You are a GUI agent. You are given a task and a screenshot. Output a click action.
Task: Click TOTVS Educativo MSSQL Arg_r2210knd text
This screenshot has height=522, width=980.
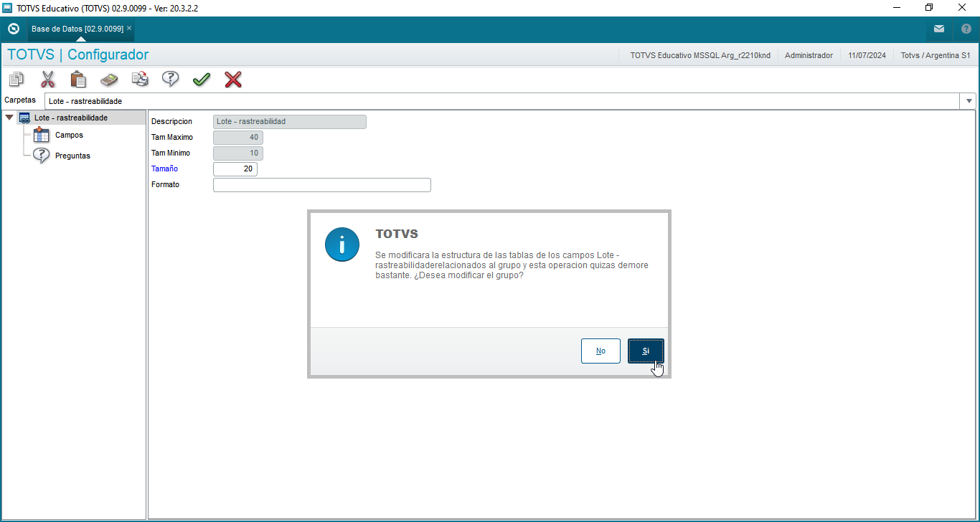[700, 55]
